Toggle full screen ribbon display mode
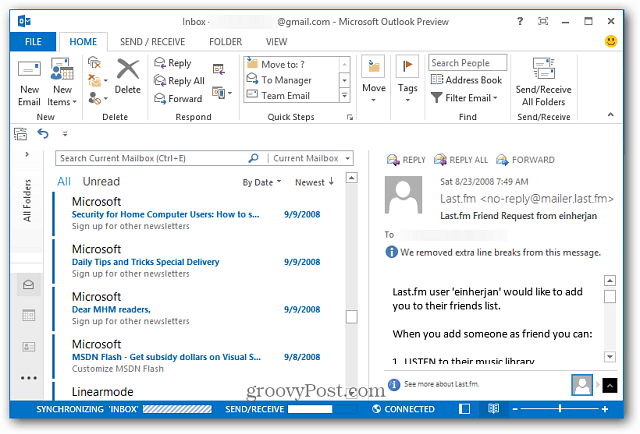640x434 pixels. point(543,21)
